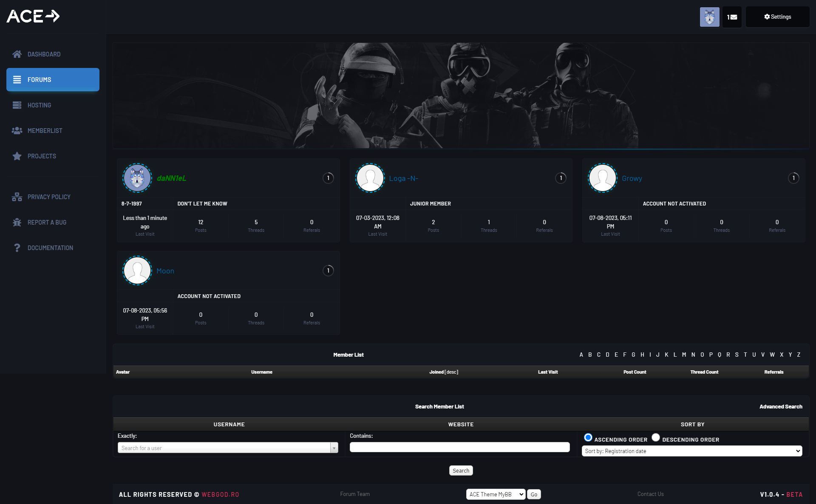Click the Privacy Policy sitemap icon
816x504 pixels.
[x=17, y=197]
